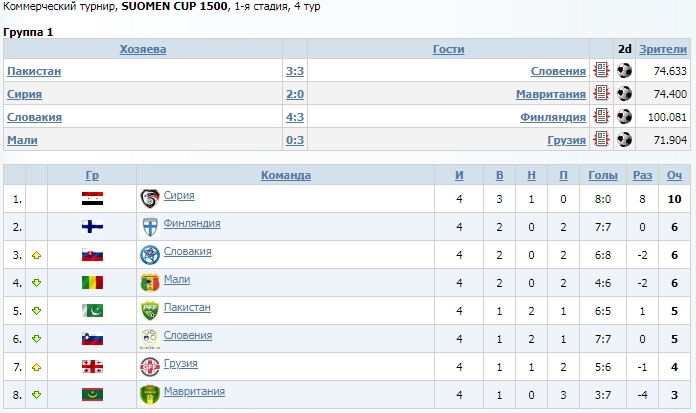Click the Mauritania flag in the standings
This screenshot has width=696, height=413.
tap(93, 395)
